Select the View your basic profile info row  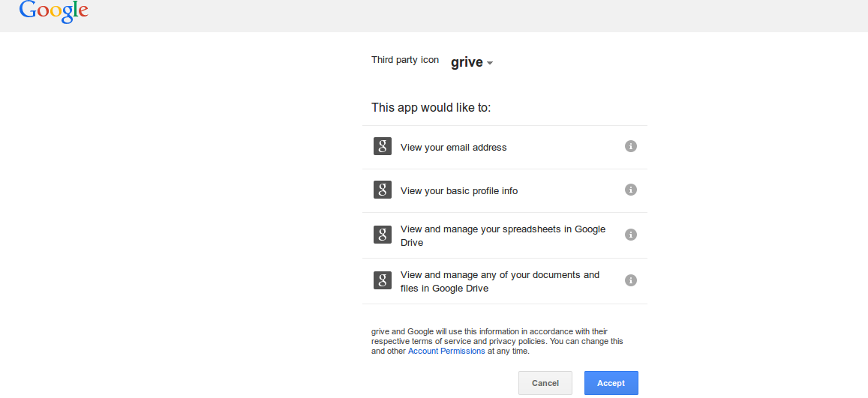(459, 191)
